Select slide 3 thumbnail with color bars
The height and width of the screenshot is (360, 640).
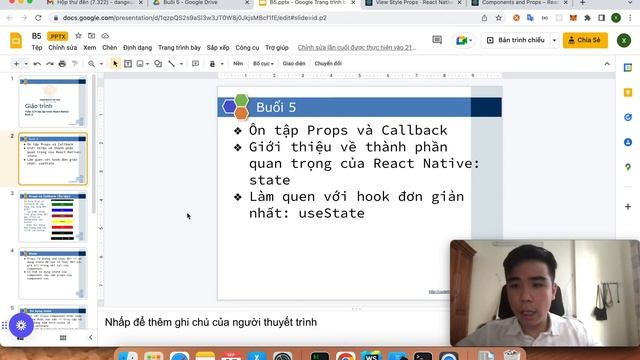(x=53, y=217)
